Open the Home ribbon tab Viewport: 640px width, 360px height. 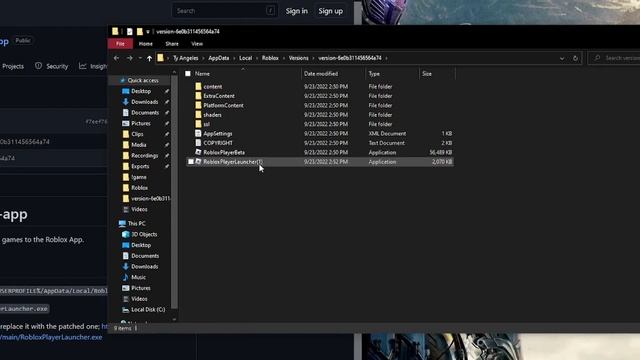coord(146,44)
